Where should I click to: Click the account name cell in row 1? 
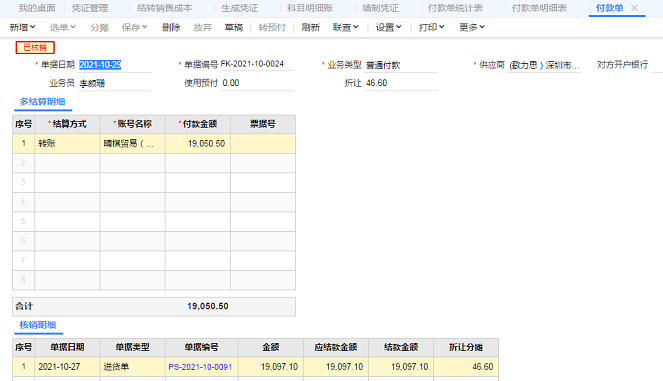pyautogui.click(x=132, y=144)
